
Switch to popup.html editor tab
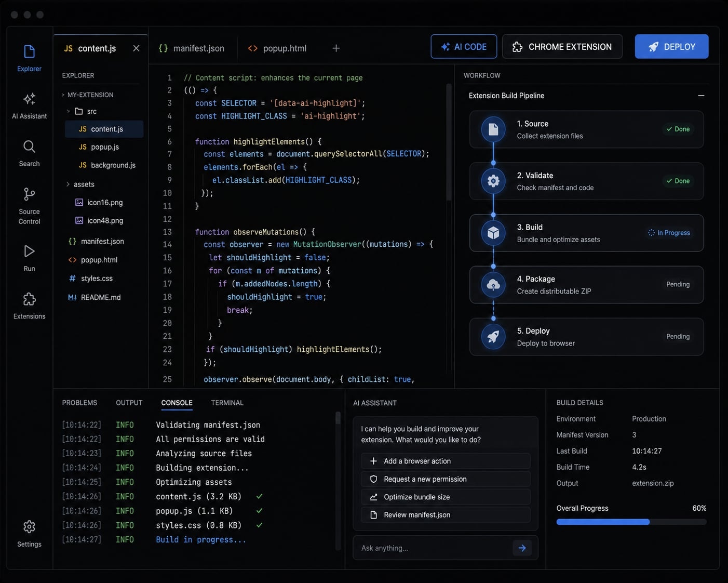[x=278, y=48]
